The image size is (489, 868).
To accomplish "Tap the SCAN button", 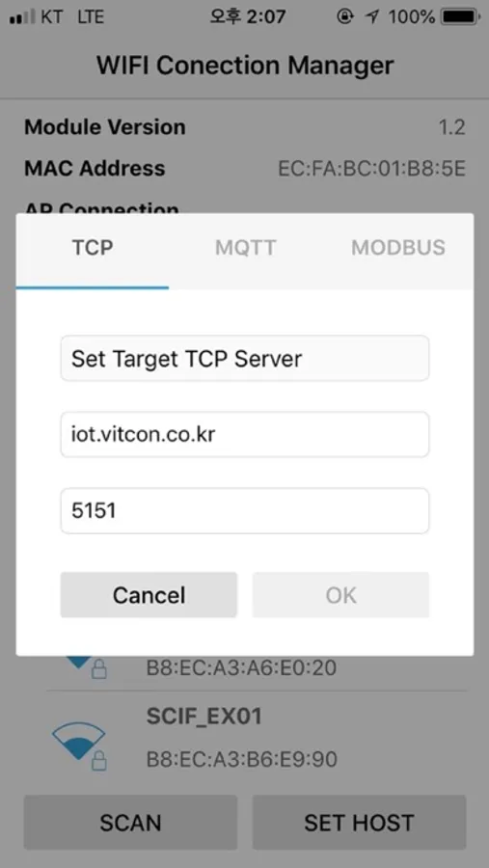I will pyautogui.click(x=131, y=822).
